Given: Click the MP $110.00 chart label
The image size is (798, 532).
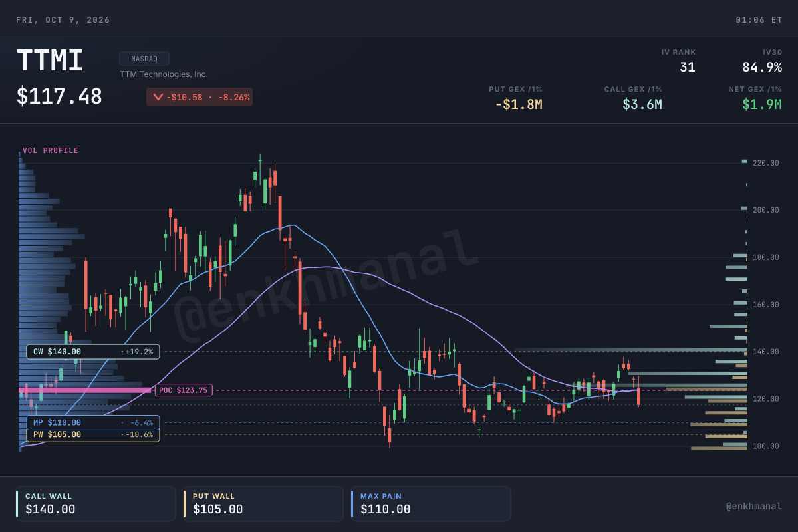Looking at the screenshot, I should point(93,422).
